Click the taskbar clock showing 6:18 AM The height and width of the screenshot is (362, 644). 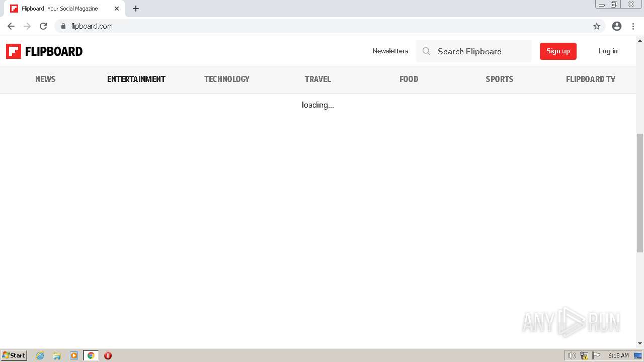[x=618, y=355]
